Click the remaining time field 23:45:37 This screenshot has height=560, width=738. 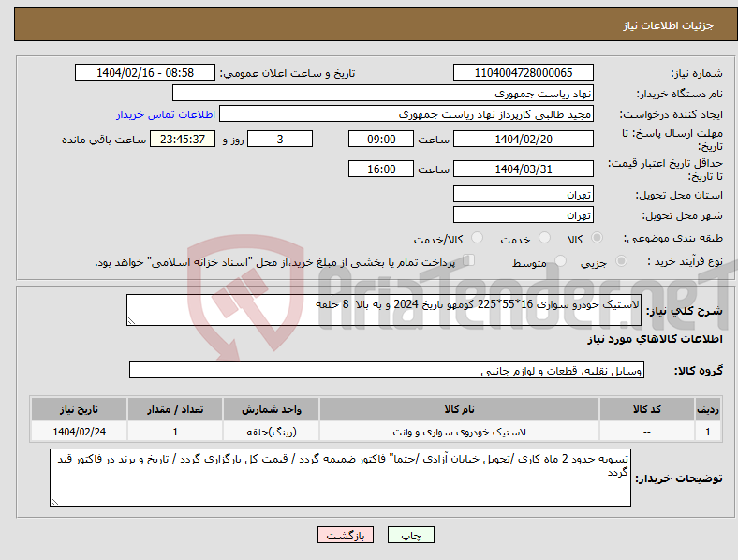pos(183,139)
